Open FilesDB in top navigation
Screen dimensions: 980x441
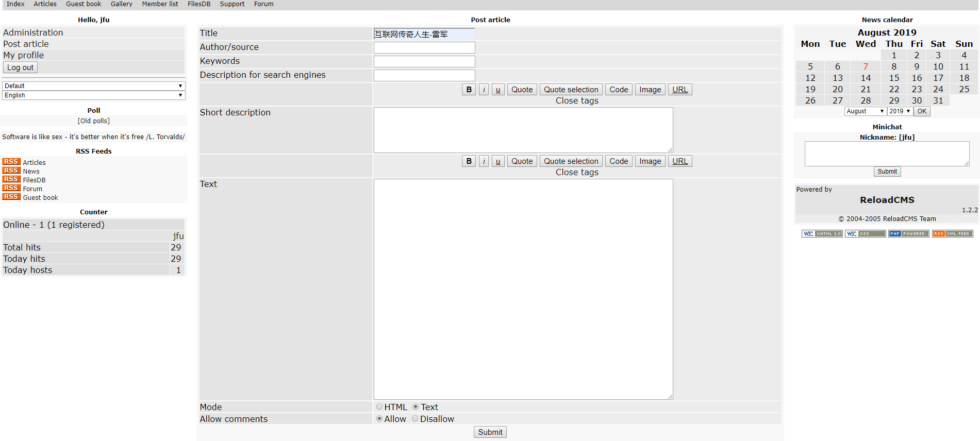[x=199, y=4]
